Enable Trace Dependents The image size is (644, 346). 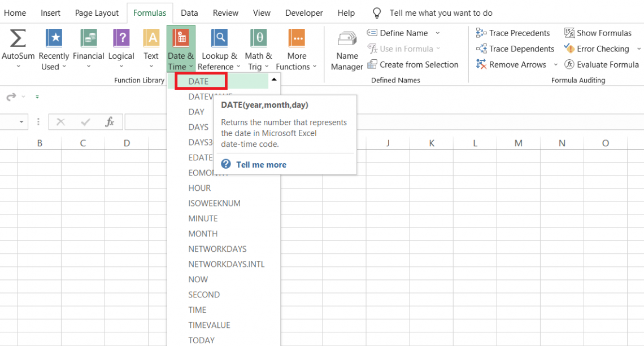(515, 49)
